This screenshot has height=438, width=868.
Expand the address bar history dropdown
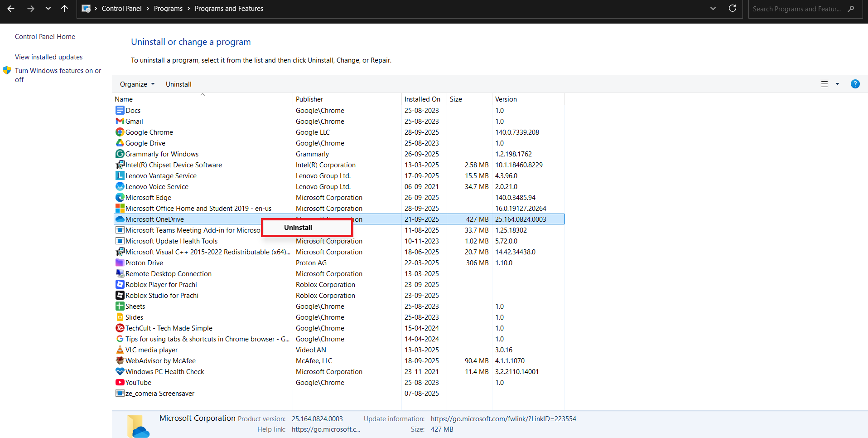click(x=713, y=9)
